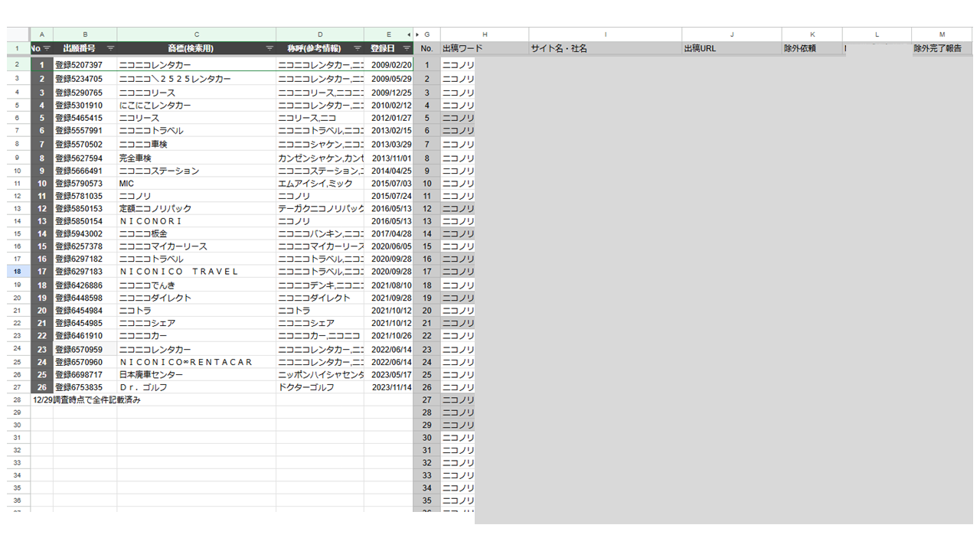
Task: Click the 出稿ワード header cell
Action: pos(485,48)
